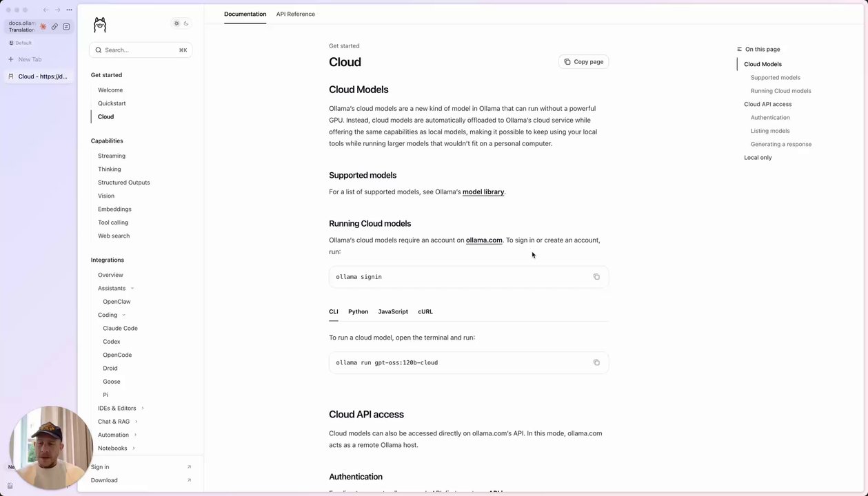Expand the Automation section
Viewport: 868px width, 496px height.
coord(135,435)
